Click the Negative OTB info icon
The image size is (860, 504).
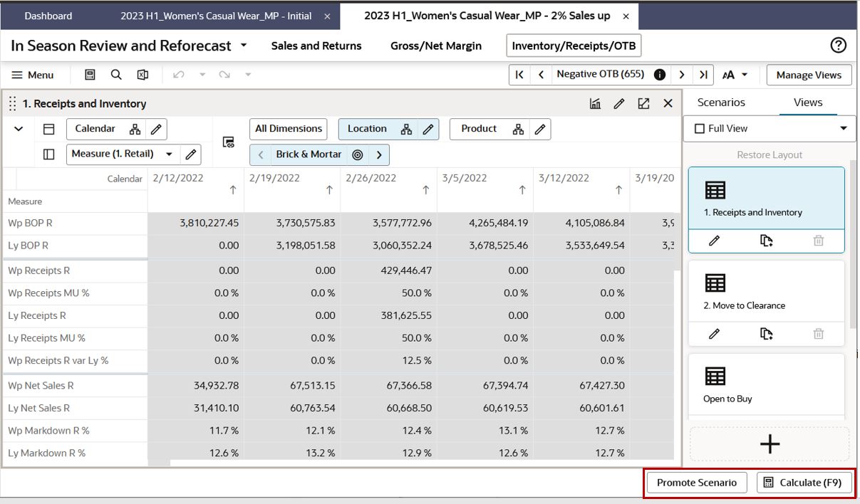coord(660,75)
